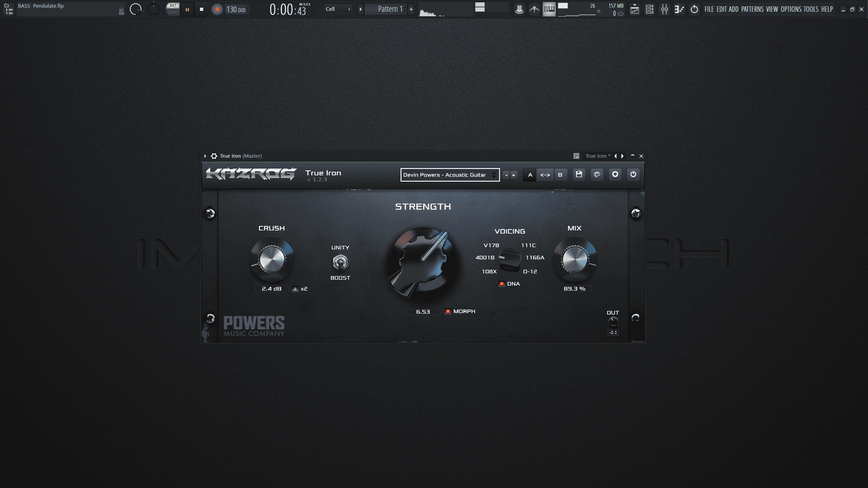Open the Piano roll/step icon
The image size is (868, 488).
[679, 9]
